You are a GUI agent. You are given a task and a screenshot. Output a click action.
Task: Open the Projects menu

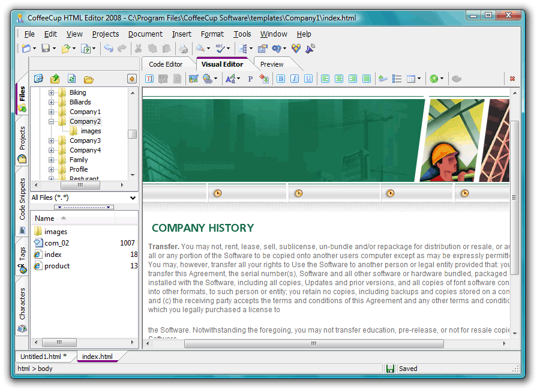106,34
